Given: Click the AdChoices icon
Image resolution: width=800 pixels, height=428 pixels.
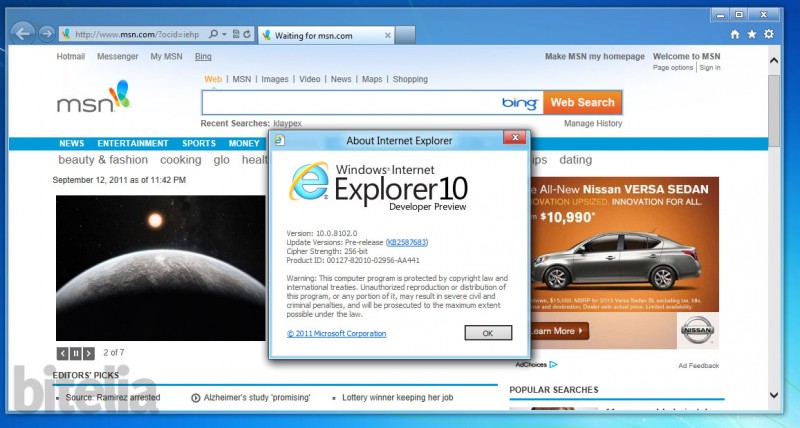Looking at the screenshot, I should coord(553,365).
